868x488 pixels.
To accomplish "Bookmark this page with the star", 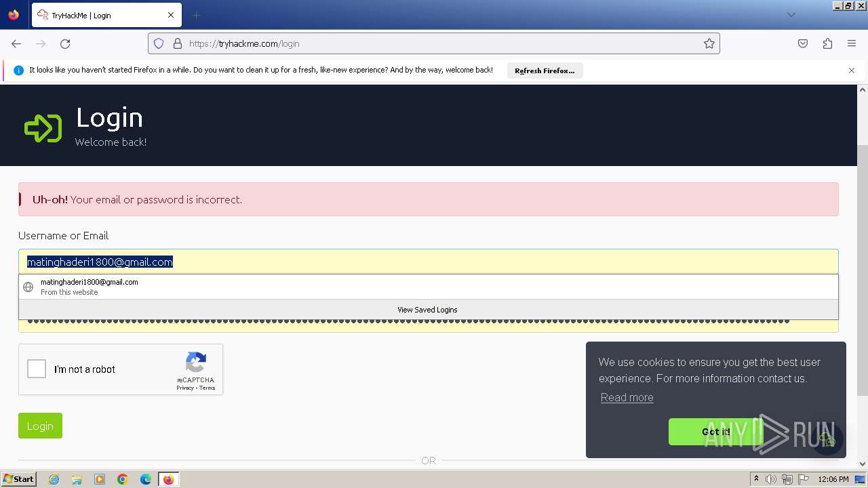I will tap(709, 43).
